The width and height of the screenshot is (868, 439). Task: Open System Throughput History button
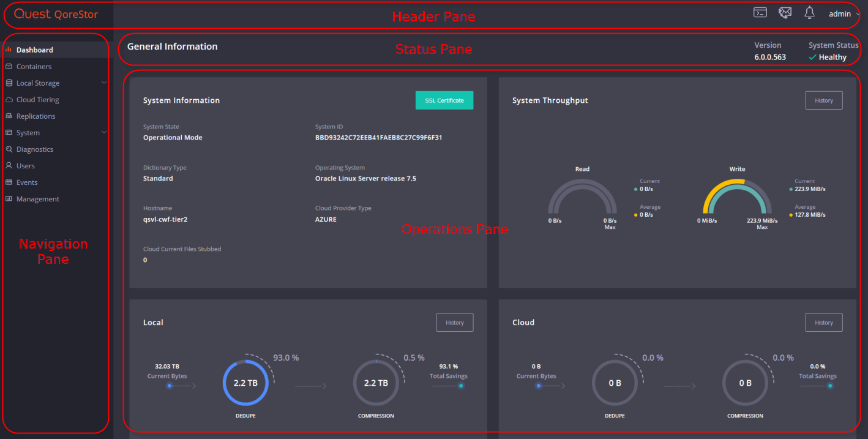tap(824, 100)
